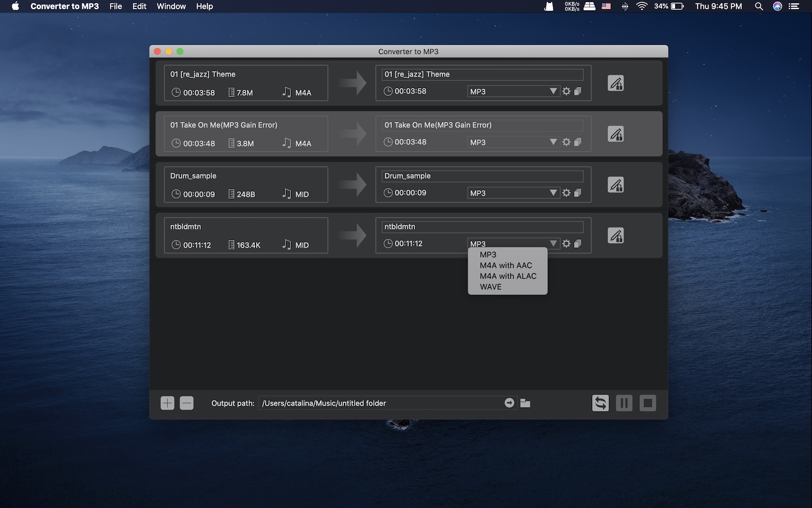812x508 pixels.
Task: Choose M4A with ALAC format option
Action: coord(507,276)
